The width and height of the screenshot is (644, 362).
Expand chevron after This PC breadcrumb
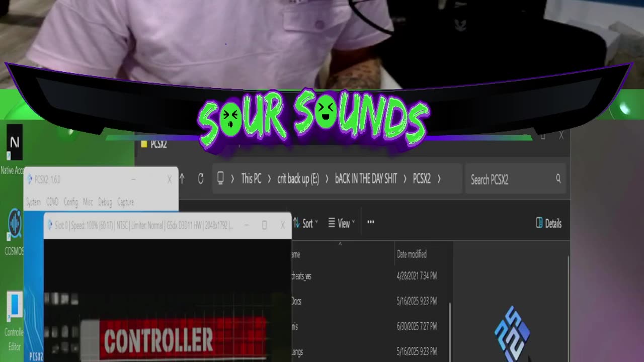[x=269, y=178]
